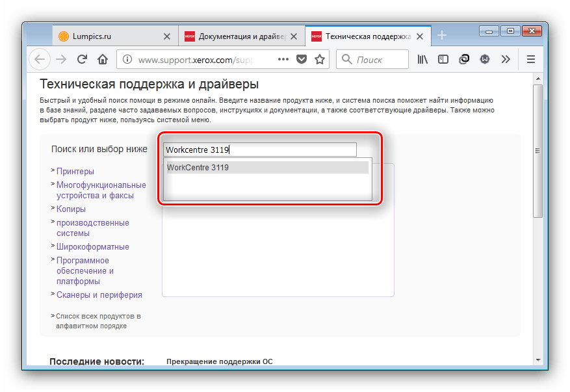Switch to Документация и драйверы tab
Image resolution: width=570 pixels, height=392 pixels.
[x=237, y=36]
